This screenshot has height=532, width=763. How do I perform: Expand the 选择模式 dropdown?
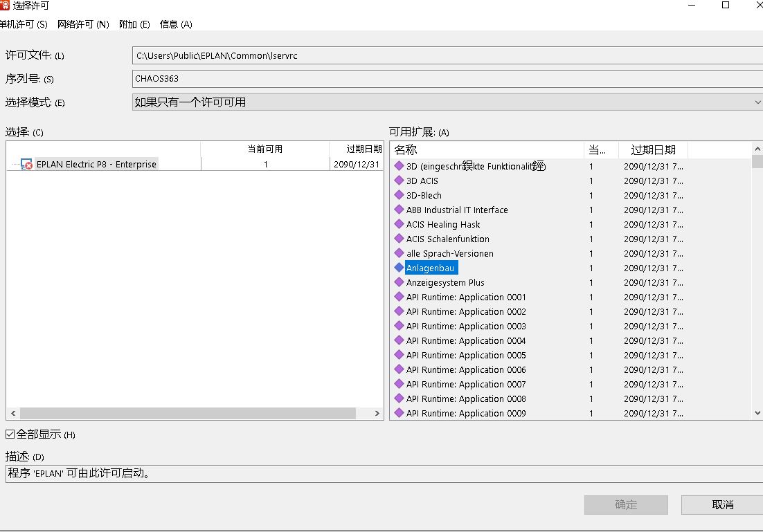(756, 102)
